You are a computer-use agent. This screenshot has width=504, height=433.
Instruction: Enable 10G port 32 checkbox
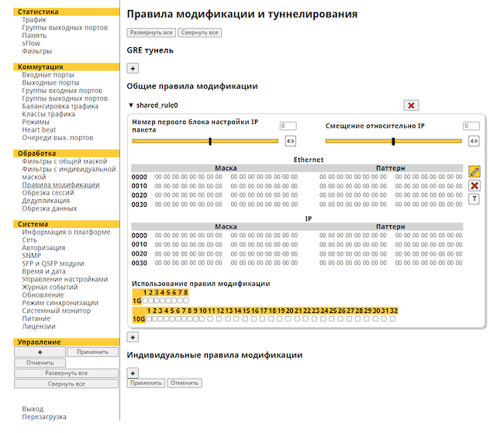tap(392, 318)
